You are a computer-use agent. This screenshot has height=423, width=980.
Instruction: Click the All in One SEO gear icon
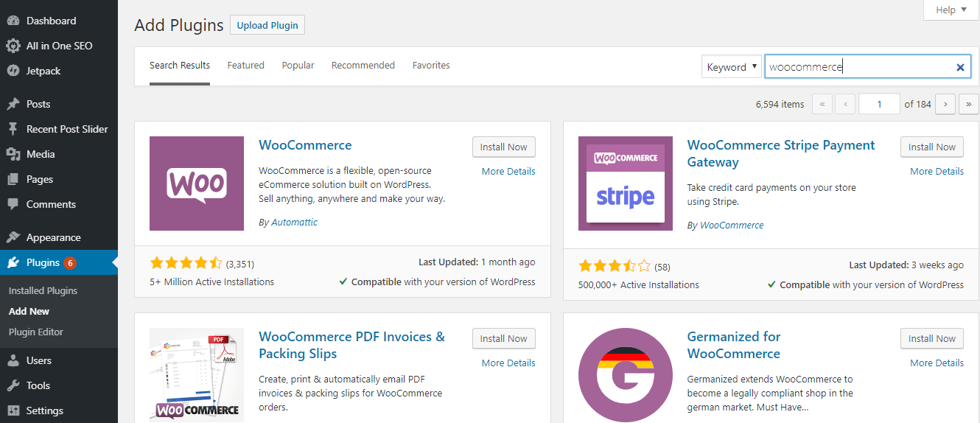pos(13,46)
